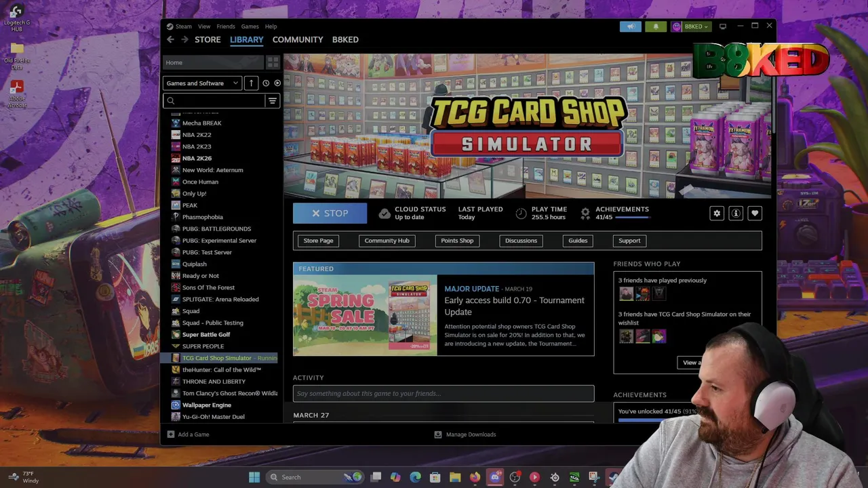Open File Explorer from the taskbar

pyautogui.click(x=455, y=477)
